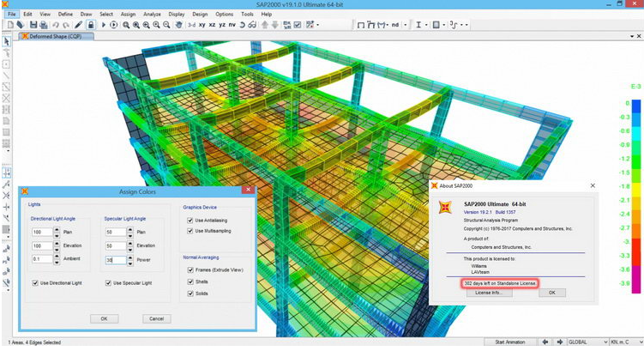Click the shell area display icon
The height and width of the screenshot is (351, 644).
coord(436,25)
